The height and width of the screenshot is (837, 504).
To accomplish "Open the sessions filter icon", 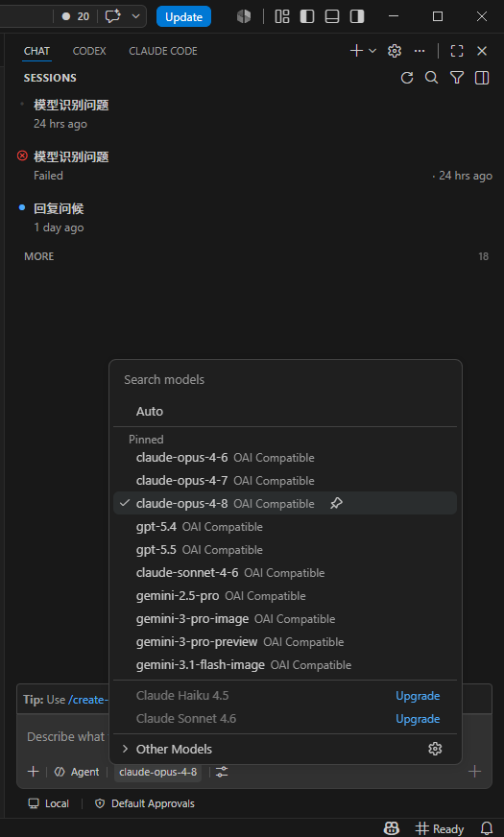I will click(x=457, y=78).
